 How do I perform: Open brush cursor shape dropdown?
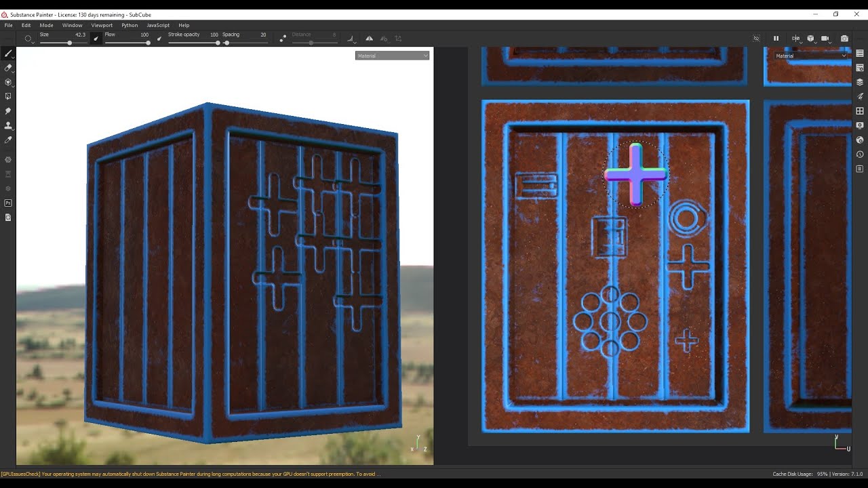[x=29, y=39]
